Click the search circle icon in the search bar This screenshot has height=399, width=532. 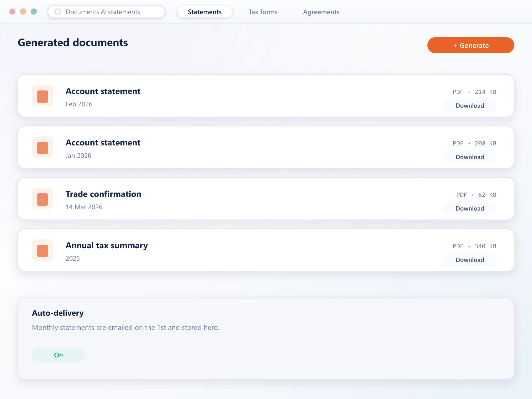pyautogui.click(x=58, y=12)
